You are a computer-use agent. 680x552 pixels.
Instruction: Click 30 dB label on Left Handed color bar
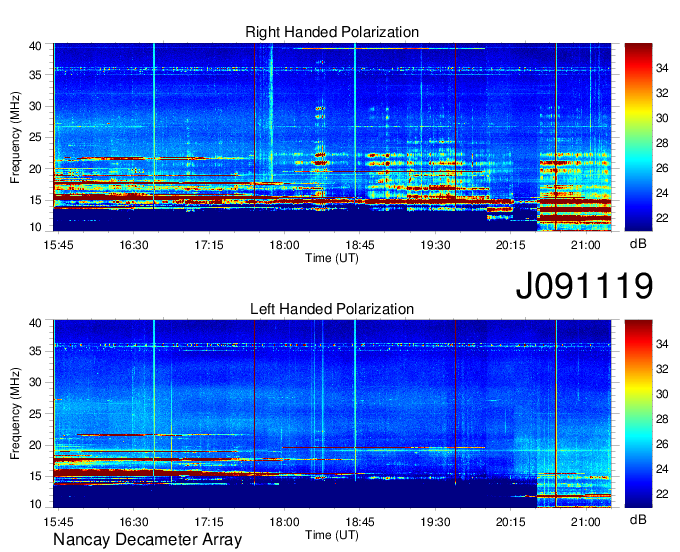tap(662, 395)
